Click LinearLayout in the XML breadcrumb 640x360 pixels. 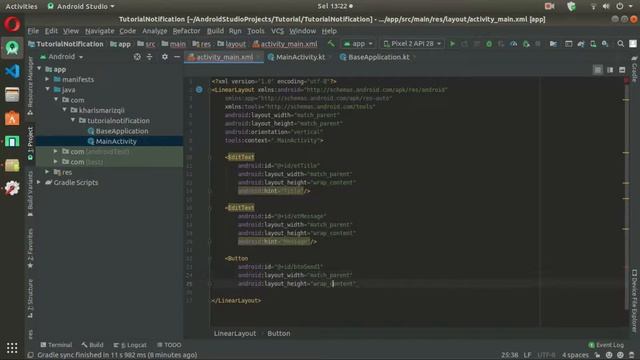pos(235,333)
